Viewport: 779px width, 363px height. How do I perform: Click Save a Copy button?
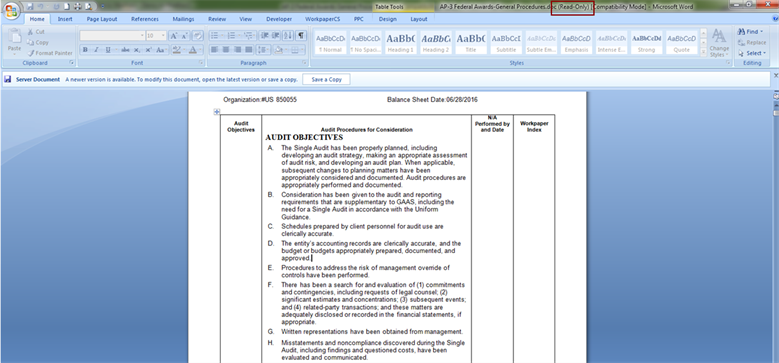326,79
